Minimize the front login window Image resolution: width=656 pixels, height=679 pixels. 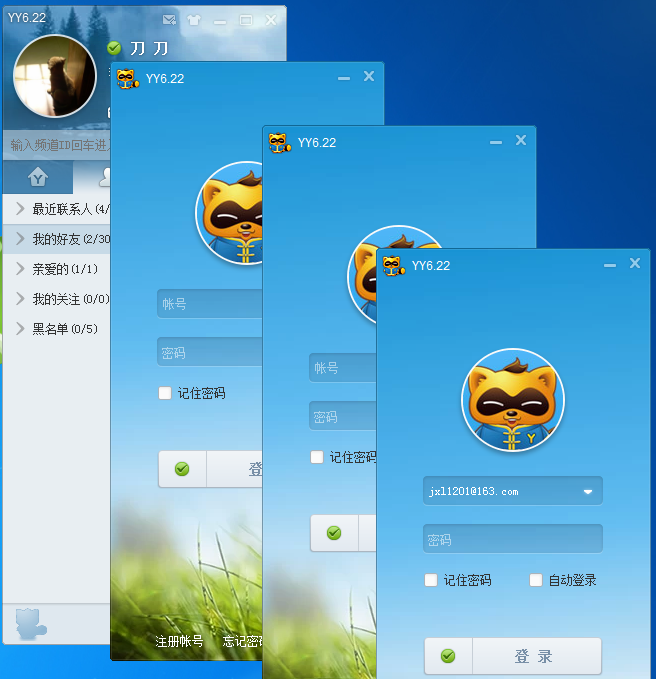click(x=610, y=265)
